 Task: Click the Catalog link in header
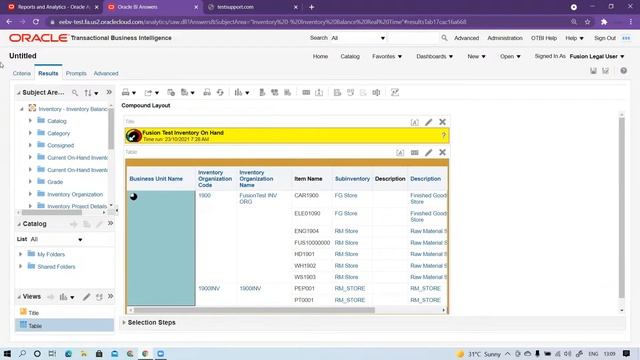click(x=350, y=56)
